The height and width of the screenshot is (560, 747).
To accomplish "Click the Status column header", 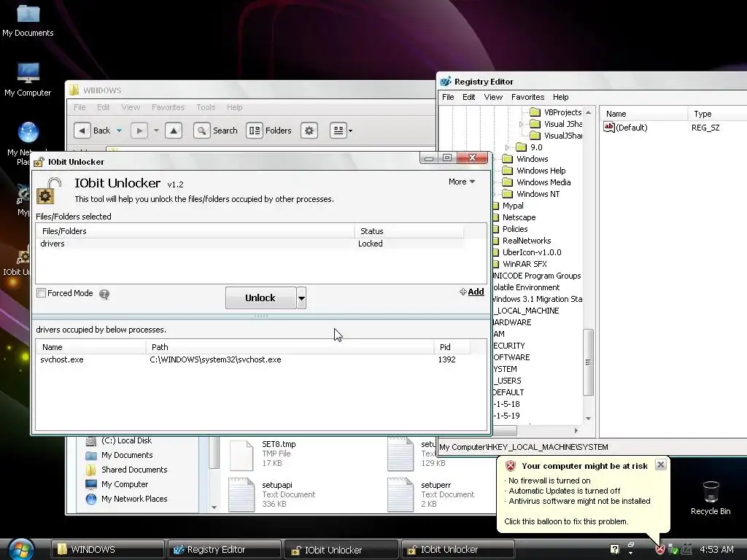I will (409, 231).
